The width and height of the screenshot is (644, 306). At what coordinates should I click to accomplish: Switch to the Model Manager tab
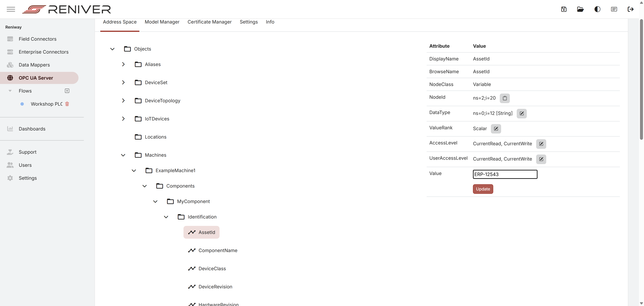[x=162, y=22]
